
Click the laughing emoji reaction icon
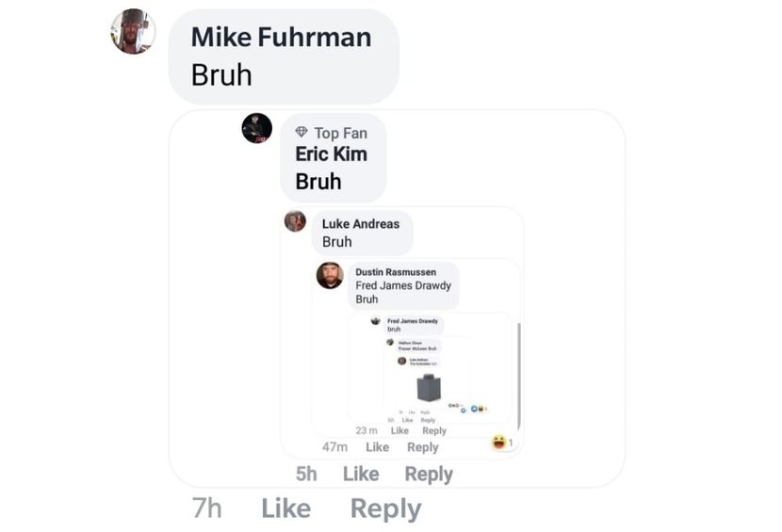point(498,442)
